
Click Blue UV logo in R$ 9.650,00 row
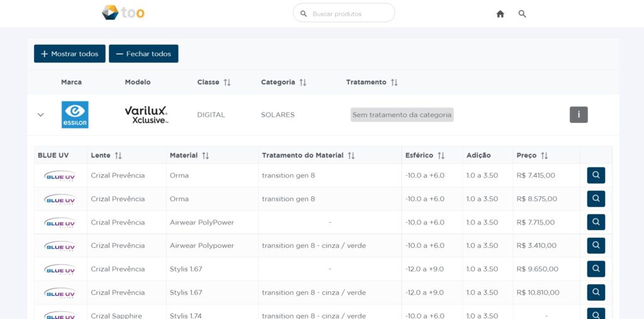coord(60,269)
